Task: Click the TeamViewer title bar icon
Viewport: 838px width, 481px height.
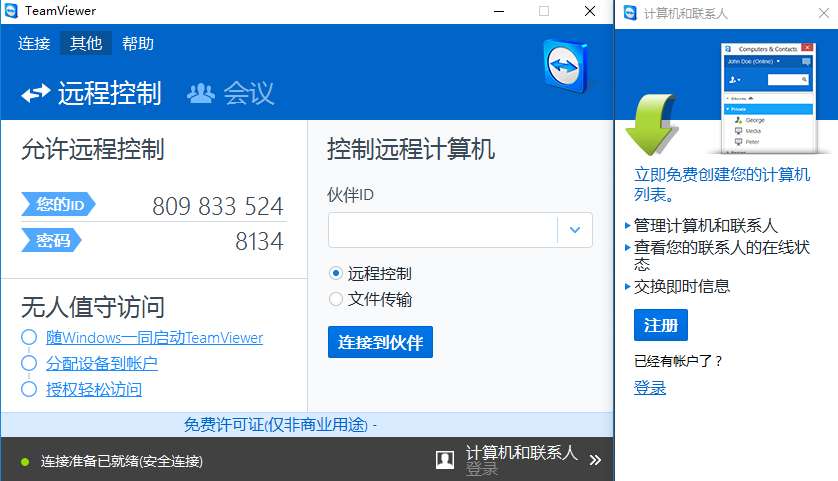Action: [x=11, y=11]
